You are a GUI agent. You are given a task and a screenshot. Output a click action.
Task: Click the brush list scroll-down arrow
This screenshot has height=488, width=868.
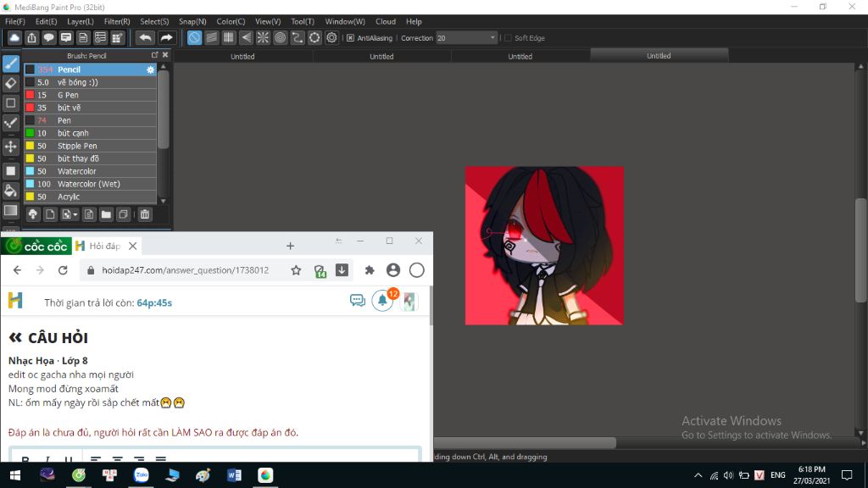(x=164, y=201)
